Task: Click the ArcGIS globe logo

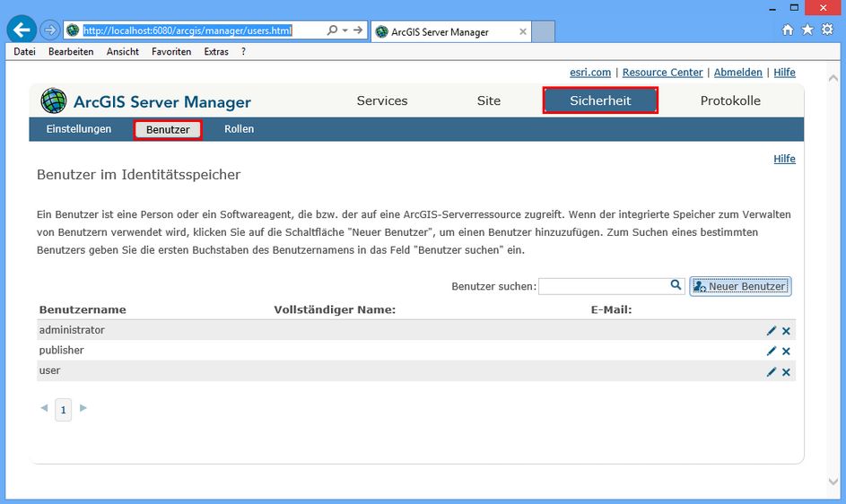Action: point(54,101)
